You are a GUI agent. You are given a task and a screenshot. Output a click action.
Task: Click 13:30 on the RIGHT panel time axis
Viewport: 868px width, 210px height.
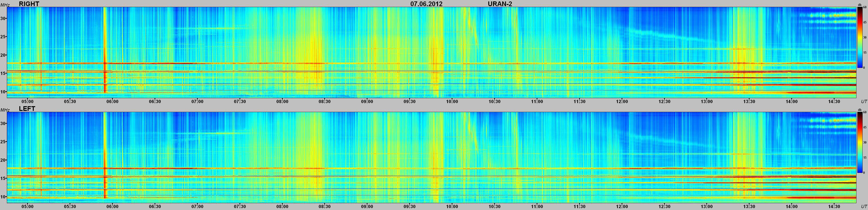(749, 101)
